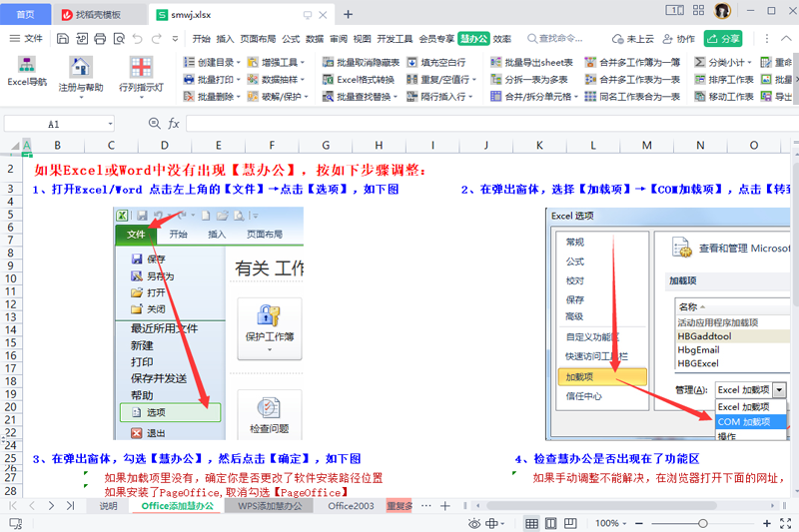Viewport: 799px width, 532px height.
Task: Click 合并多工作簿为一簿 tool
Action: (x=632, y=63)
